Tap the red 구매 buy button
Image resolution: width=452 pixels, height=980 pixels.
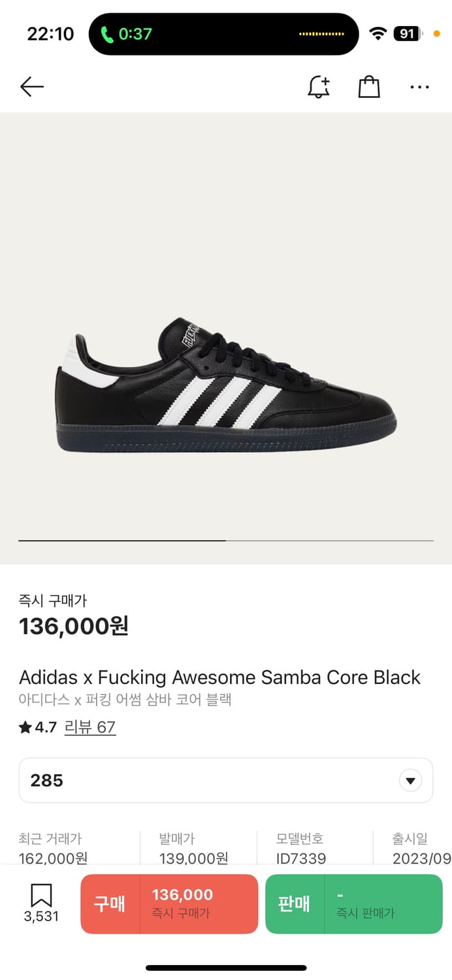pos(110,904)
